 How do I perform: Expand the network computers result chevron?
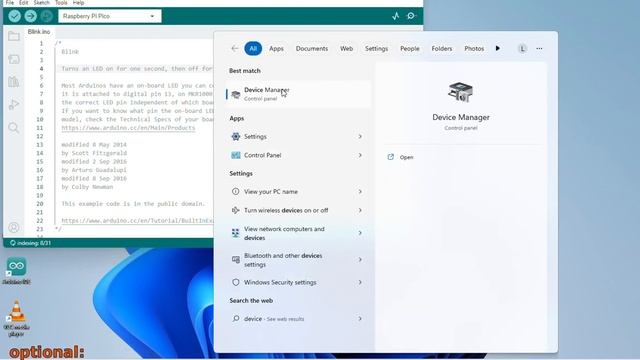click(x=360, y=233)
